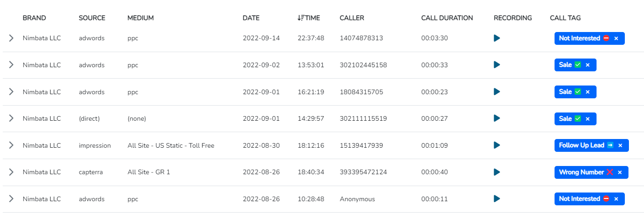
Task: Play the capterra call recording
Action: (x=497, y=172)
